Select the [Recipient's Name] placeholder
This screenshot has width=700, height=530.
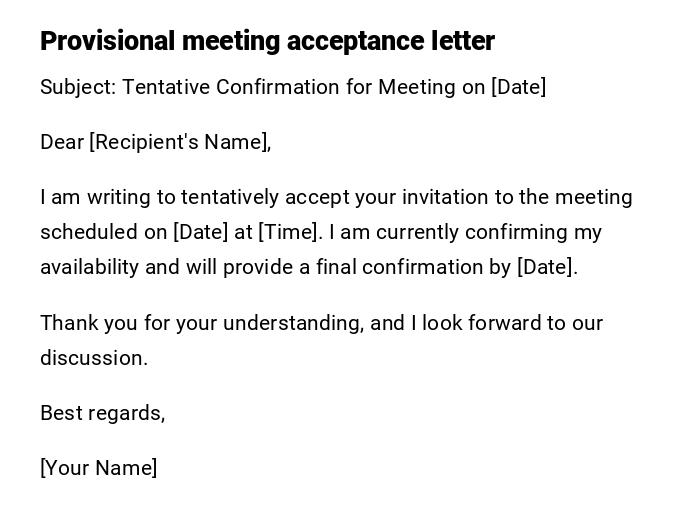coord(180,142)
